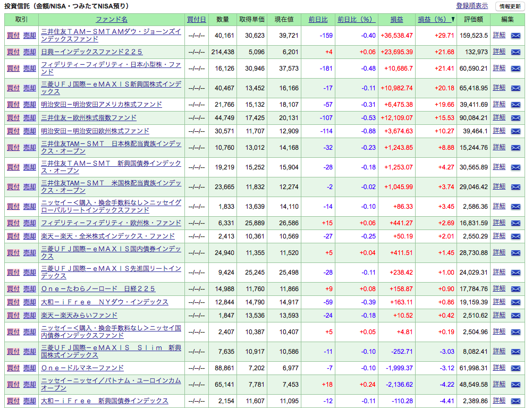Open fund 三井住友－欧州株式指数ファンド

coord(89,118)
